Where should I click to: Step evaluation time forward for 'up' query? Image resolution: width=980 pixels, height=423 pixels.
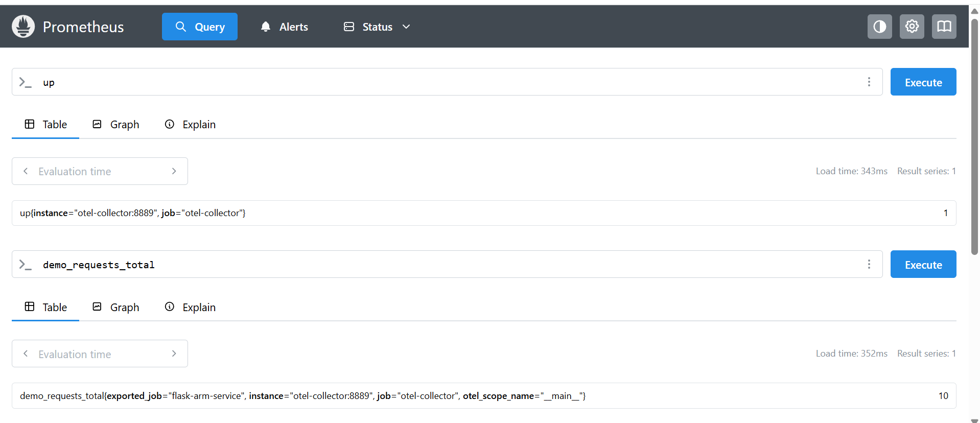[174, 171]
